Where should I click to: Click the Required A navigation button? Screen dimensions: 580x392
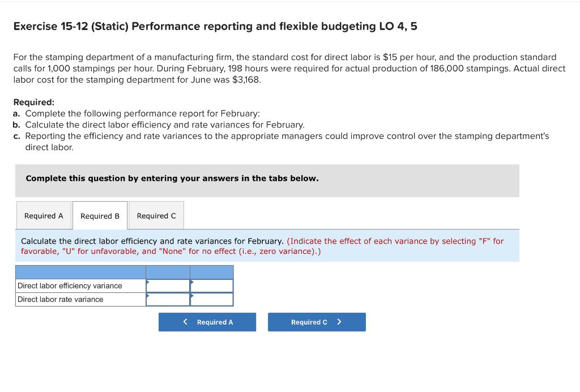[207, 322]
